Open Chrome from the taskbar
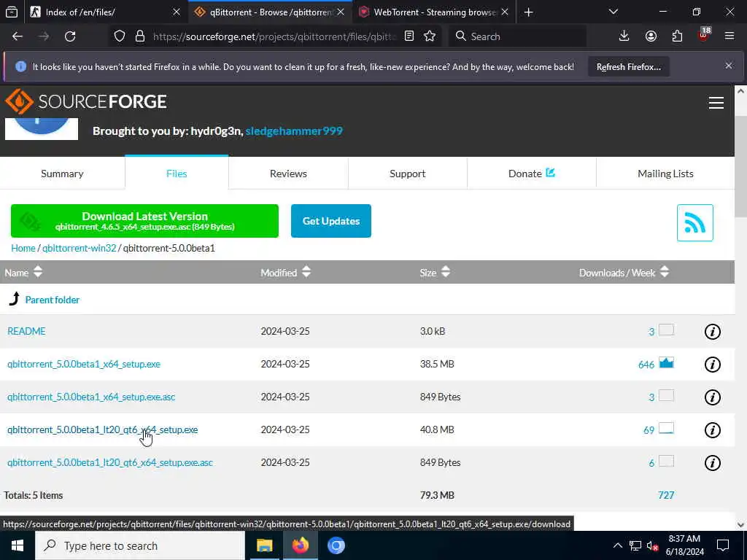747x560 pixels. click(336, 545)
